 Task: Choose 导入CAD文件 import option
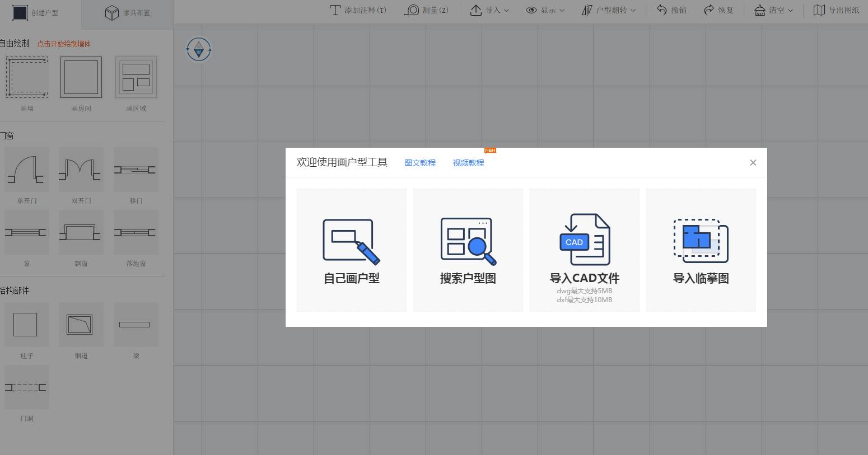click(585, 250)
